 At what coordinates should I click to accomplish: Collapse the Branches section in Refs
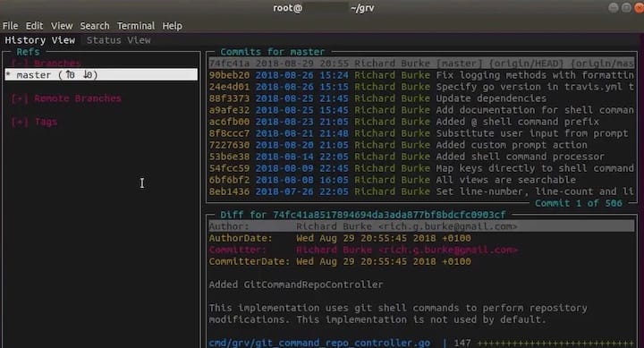point(46,64)
